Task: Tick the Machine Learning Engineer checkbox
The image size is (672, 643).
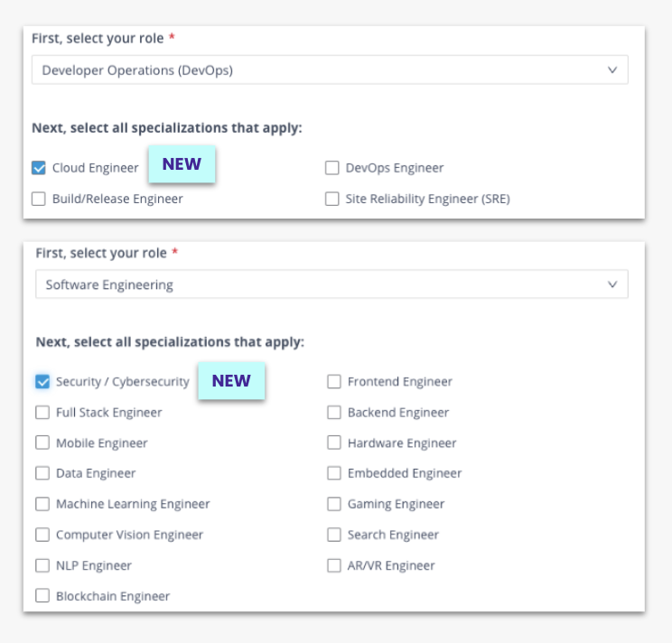Action: (42, 504)
